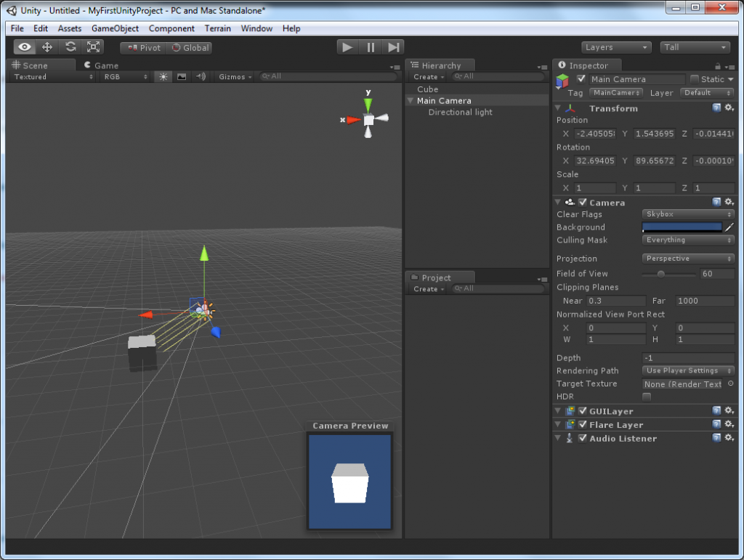Viewport: 744px width, 560px height.
Task: Open the MainCamera Tag dropdown
Action: (616, 93)
